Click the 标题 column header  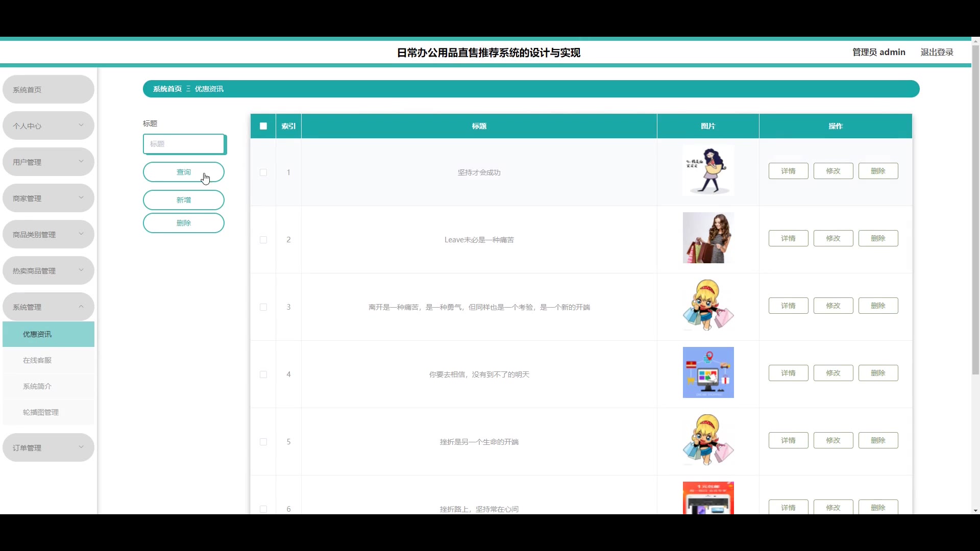[479, 126]
